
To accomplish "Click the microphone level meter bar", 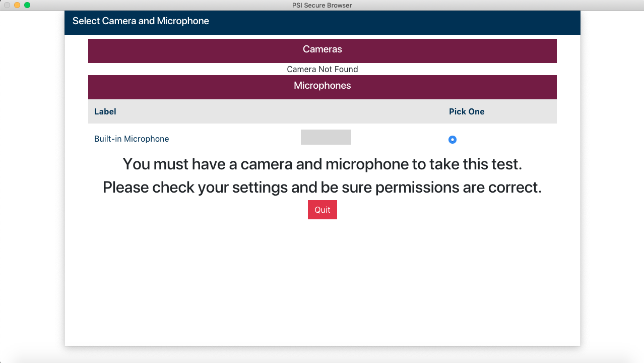I will 326,137.
